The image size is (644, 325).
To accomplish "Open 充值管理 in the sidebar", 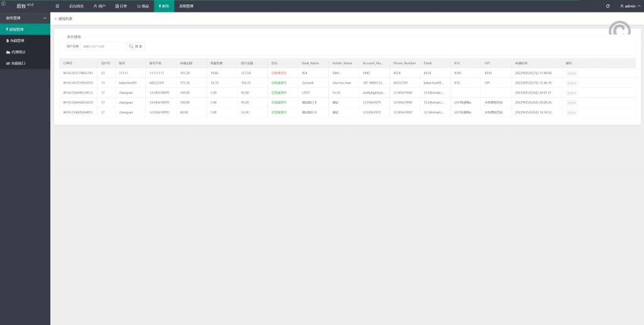I will 16,40.
